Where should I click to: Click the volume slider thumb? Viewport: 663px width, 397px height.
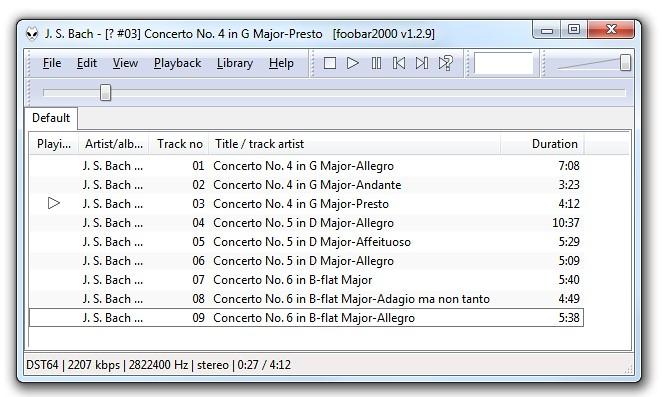[x=625, y=63]
